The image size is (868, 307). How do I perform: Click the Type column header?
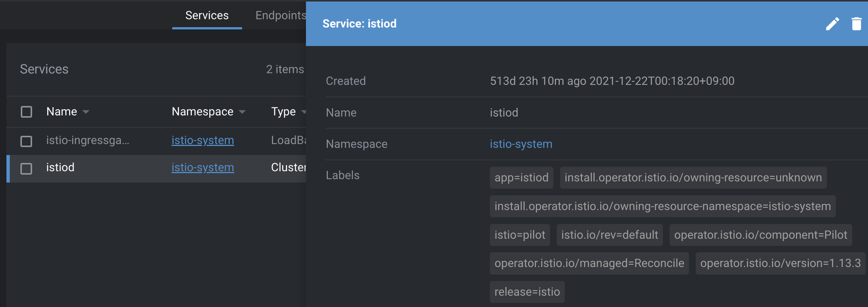pos(283,112)
